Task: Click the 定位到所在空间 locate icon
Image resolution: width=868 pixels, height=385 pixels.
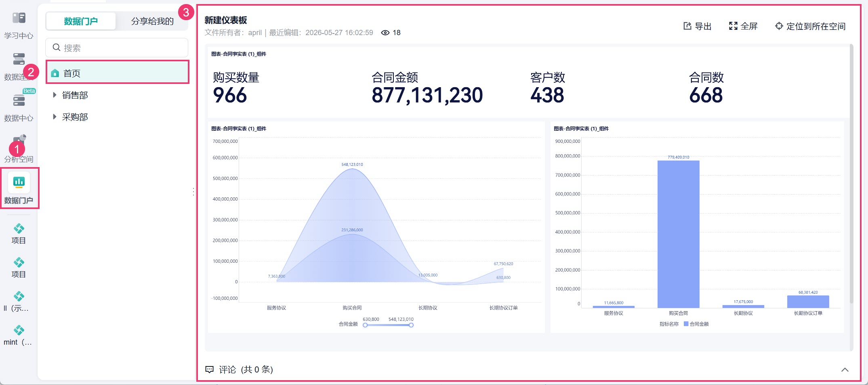Action: point(779,26)
